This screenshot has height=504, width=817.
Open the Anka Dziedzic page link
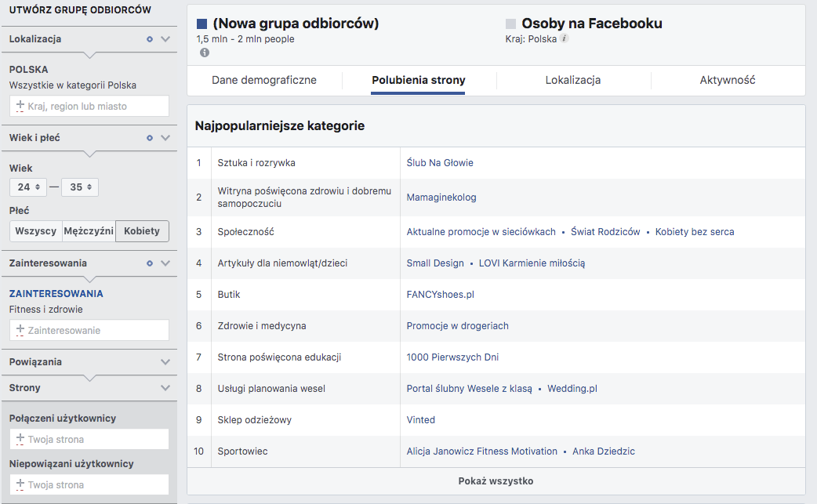604,451
